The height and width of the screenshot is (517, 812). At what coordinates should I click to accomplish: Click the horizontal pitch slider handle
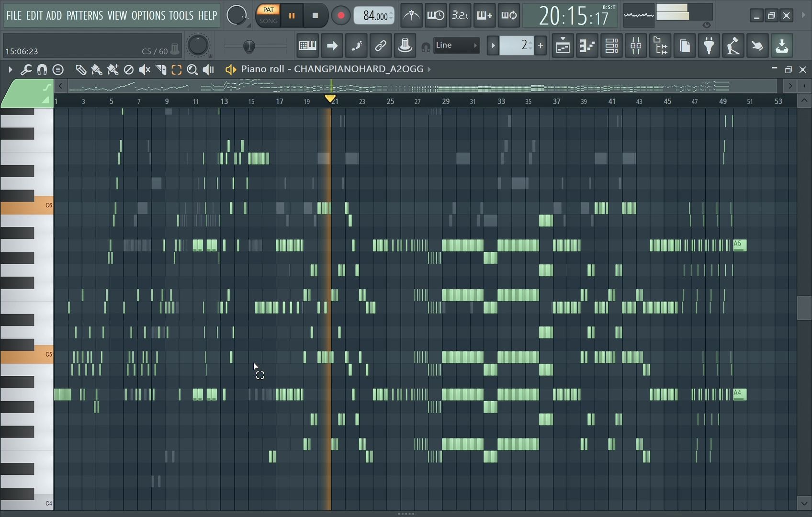click(249, 46)
